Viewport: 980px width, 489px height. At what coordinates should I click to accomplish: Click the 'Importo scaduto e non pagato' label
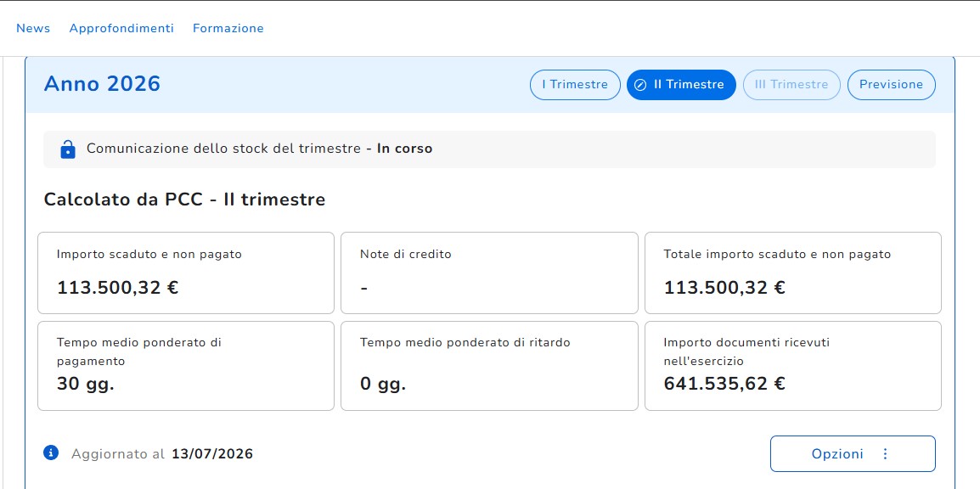149,254
